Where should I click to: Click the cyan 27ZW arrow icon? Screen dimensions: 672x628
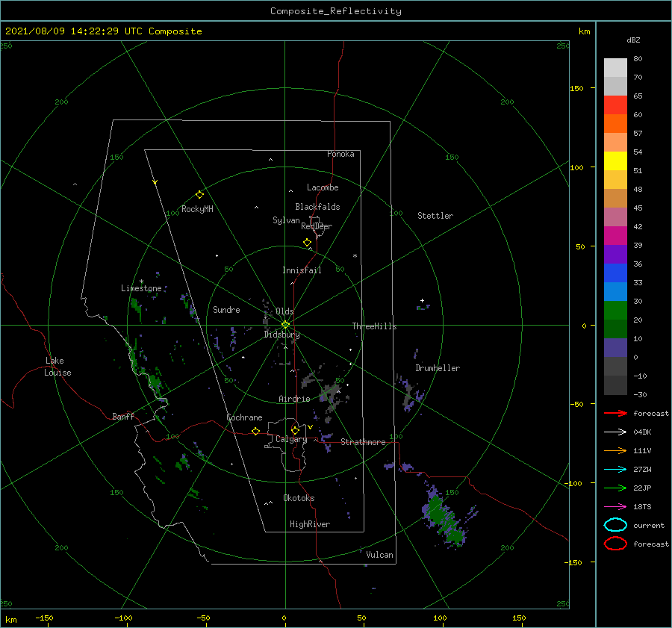click(615, 470)
